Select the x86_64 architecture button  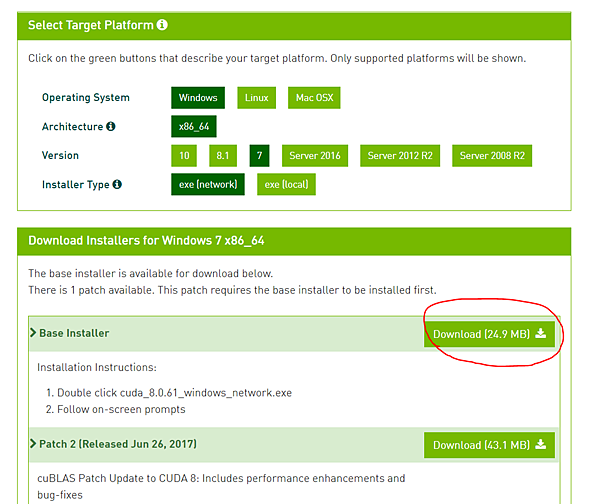194,126
